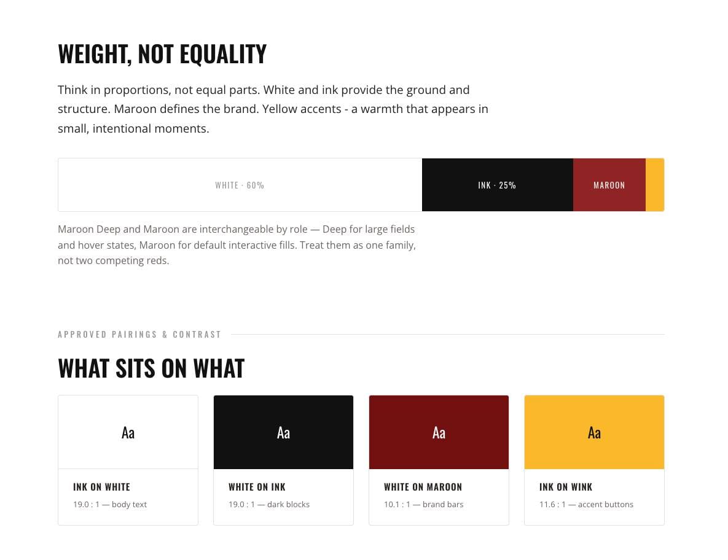The height and width of the screenshot is (560, 728).
Task: Select the 10.1 : 1 brand bars caption
Action: [423, 504]
